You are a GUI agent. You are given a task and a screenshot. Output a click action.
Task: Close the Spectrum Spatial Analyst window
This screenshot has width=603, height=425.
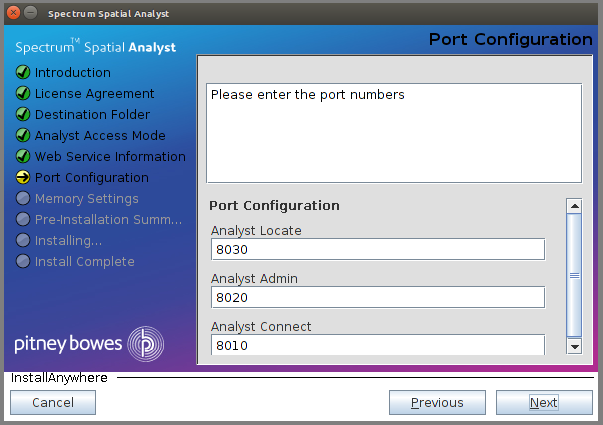(11, 13)
